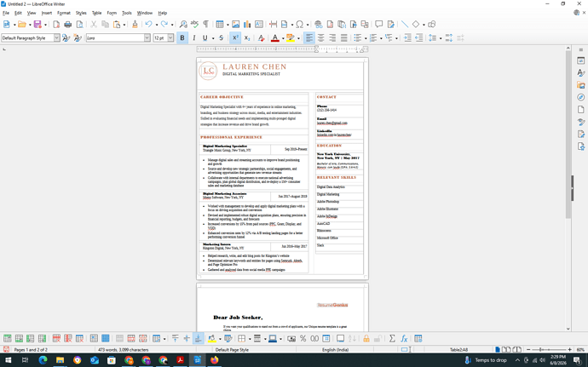Toggle Underline formatting
This screenshot has height=367, width=588.
pyautogui.click(x=205, y=37)
